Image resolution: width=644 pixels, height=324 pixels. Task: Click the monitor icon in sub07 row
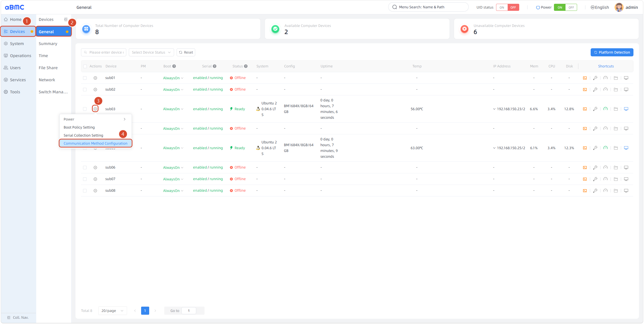[x=626, y=179]
